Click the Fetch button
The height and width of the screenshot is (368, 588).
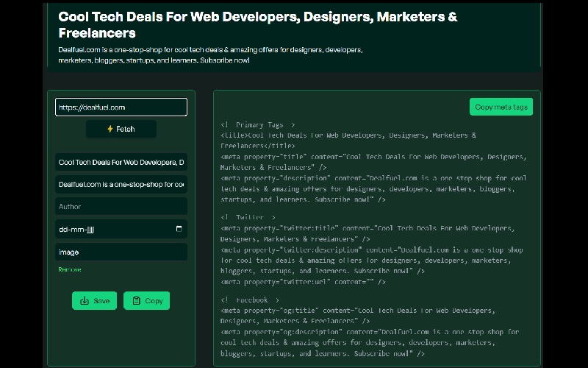pyautogui.click(x=121, y=129)
